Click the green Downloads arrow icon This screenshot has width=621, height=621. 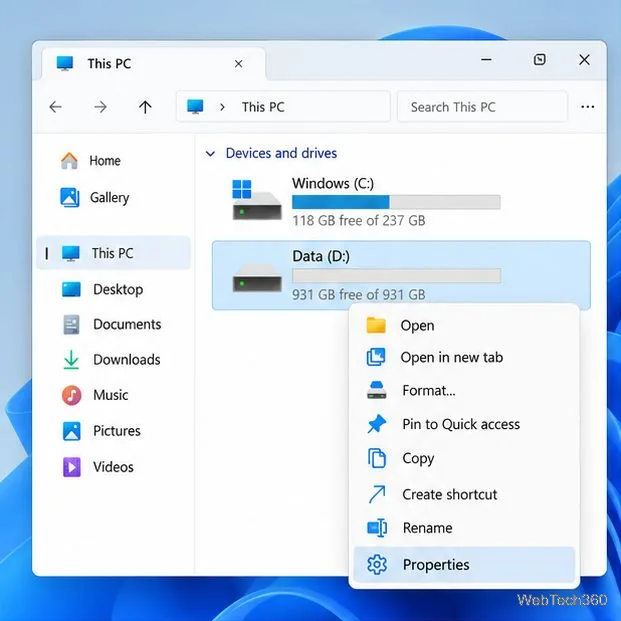[x=71, y=360]
